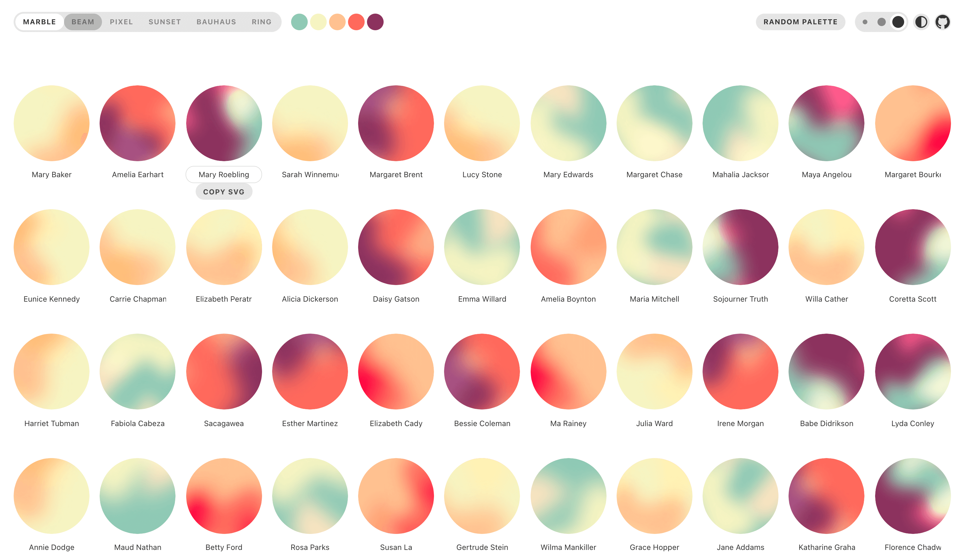Click the Random Palette button
Image resolution: width=967 pixels, height=560 pixels.
point(800,22)
